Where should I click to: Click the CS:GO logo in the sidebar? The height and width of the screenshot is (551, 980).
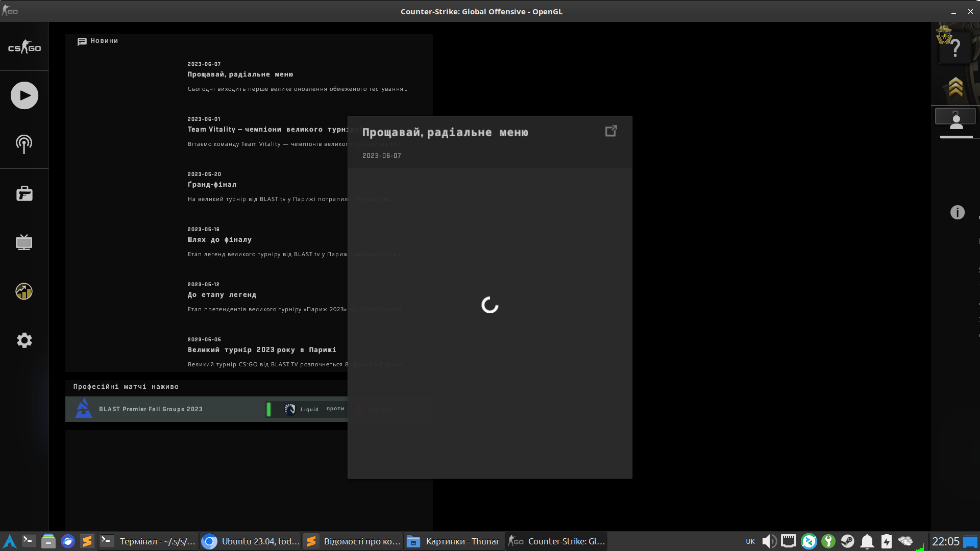click(24, 47)
